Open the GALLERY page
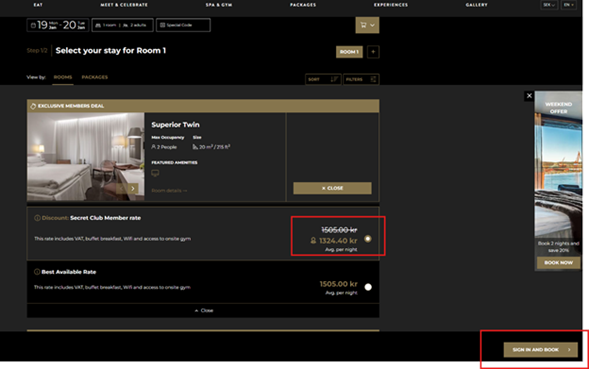Image resolution: width=589 pixels, height=369 pixels. [477, 5]
